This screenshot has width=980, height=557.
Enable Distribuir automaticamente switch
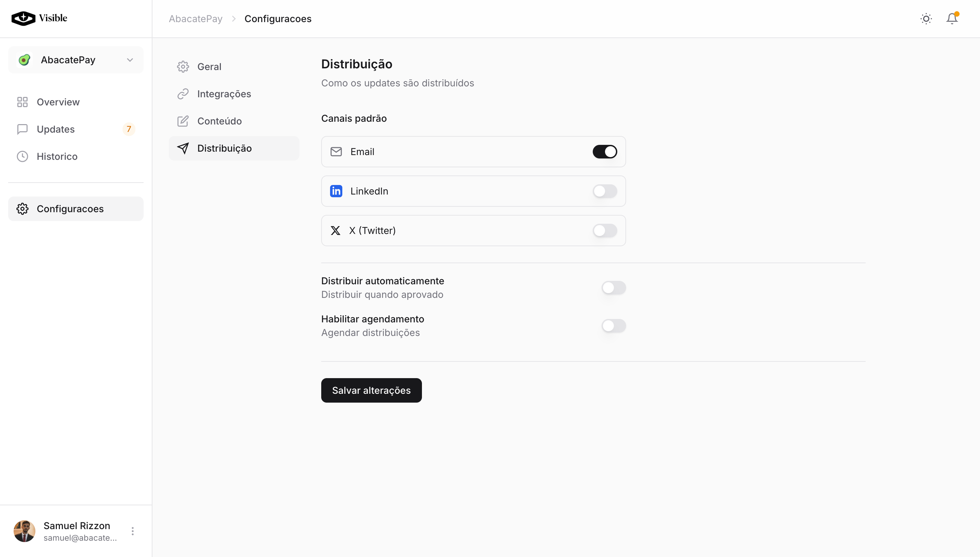coord(613,287)
